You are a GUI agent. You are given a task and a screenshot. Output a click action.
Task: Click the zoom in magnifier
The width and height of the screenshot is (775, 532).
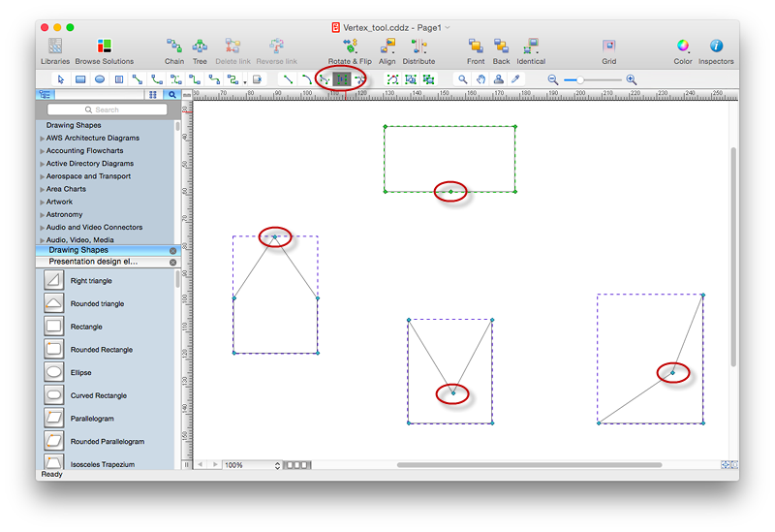[632, 79]
